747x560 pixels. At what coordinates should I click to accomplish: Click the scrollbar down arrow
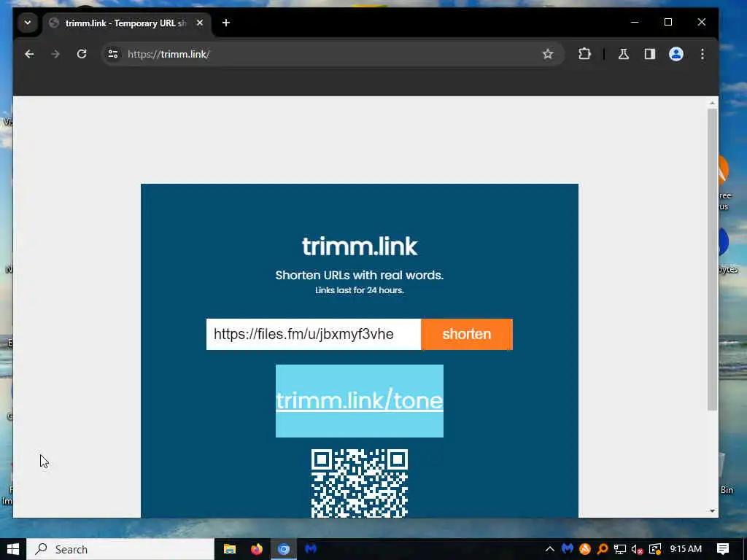pos(712,511)
